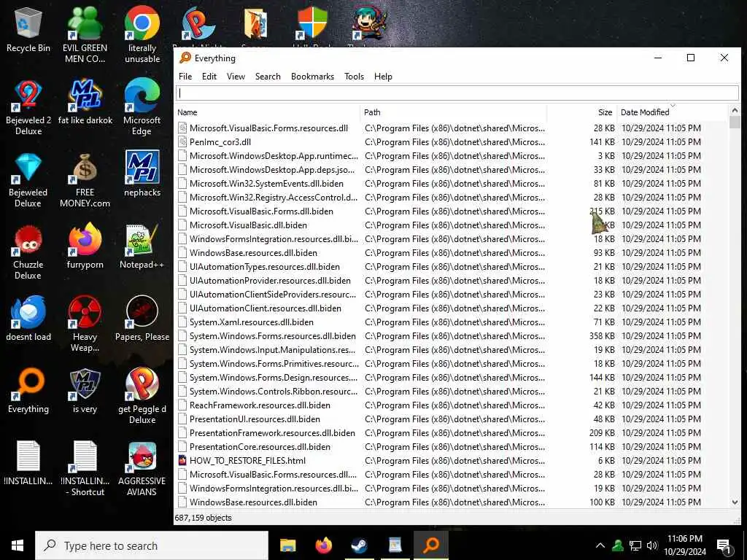Click the 687,159 objects status bar text
Screen dimensions: 747x560
point(203,518)
